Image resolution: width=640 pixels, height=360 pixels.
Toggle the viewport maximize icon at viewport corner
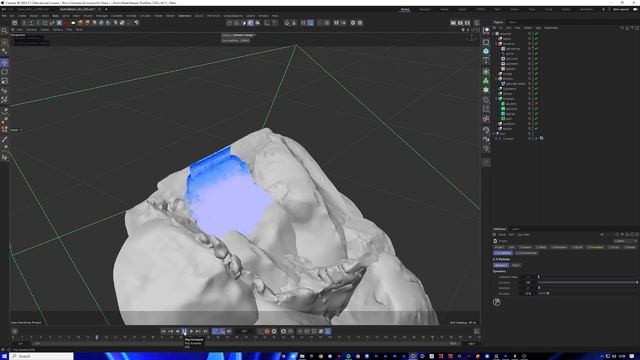point(478,30)
